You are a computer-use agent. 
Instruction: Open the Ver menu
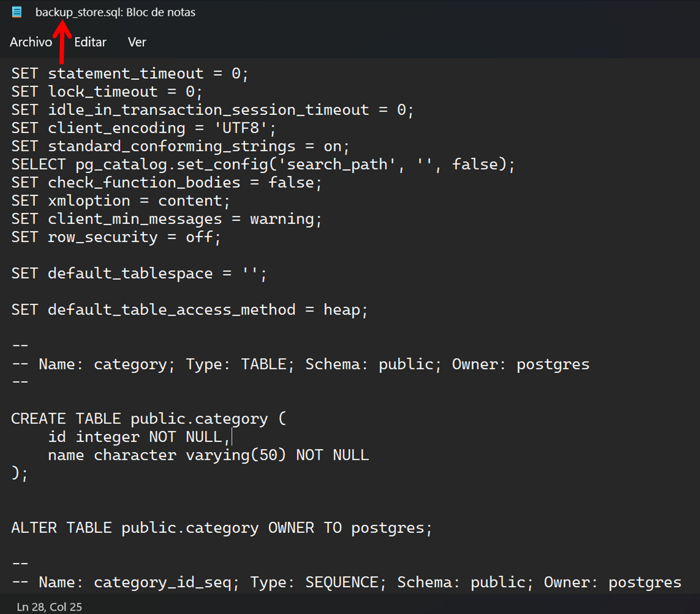click(x=137, y=42)
